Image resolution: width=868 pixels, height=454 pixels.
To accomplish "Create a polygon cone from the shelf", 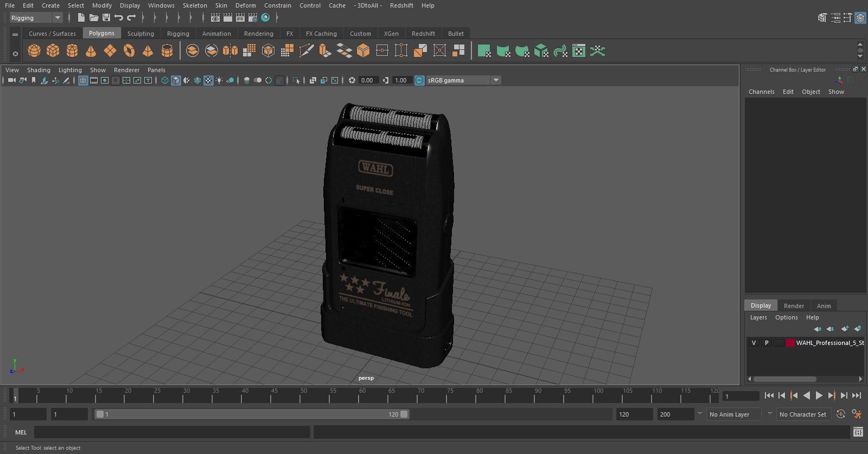I will [x=91, y=51].
